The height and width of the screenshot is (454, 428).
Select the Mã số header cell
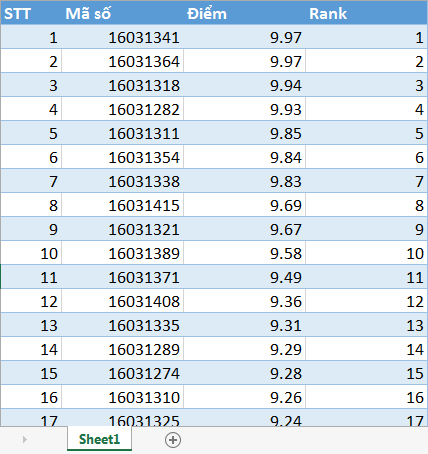pyautogui.click(x=122, y=13)
